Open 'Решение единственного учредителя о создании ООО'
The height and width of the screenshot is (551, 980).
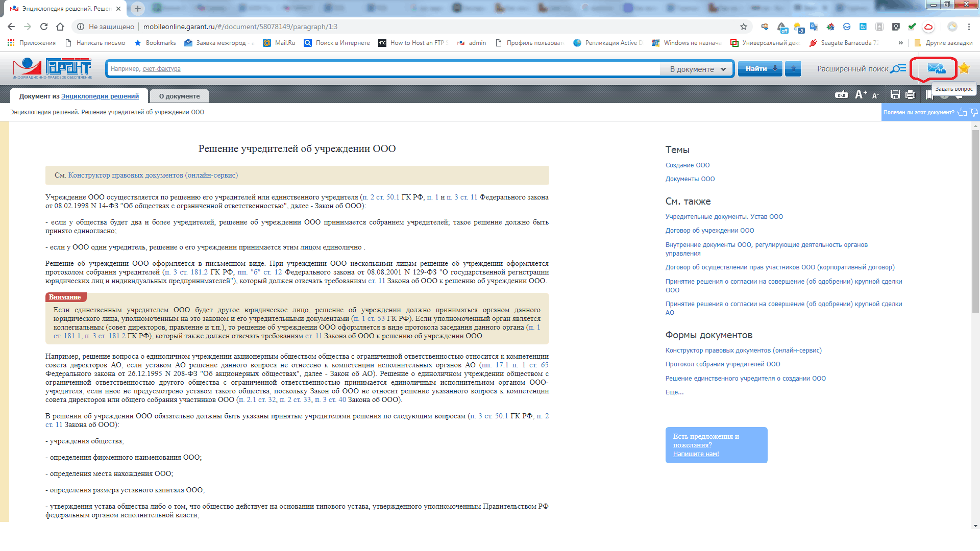click(745, 379)
